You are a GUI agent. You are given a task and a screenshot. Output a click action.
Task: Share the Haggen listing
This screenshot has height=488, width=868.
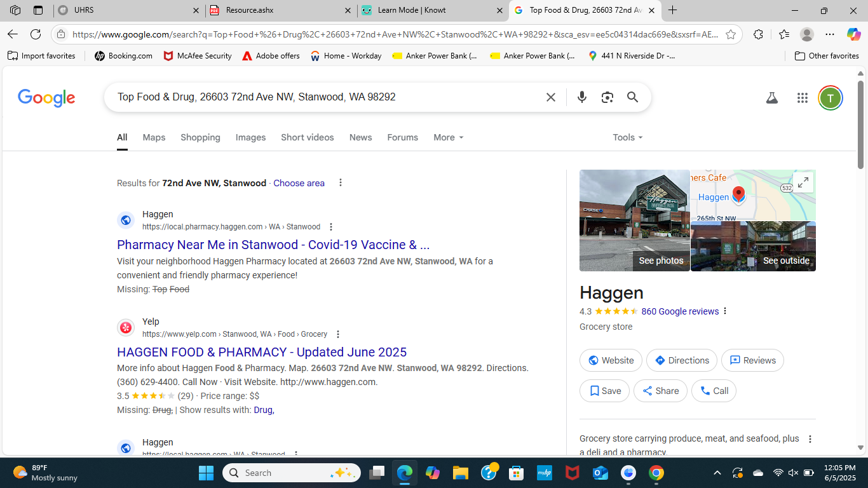click(660, 391)
